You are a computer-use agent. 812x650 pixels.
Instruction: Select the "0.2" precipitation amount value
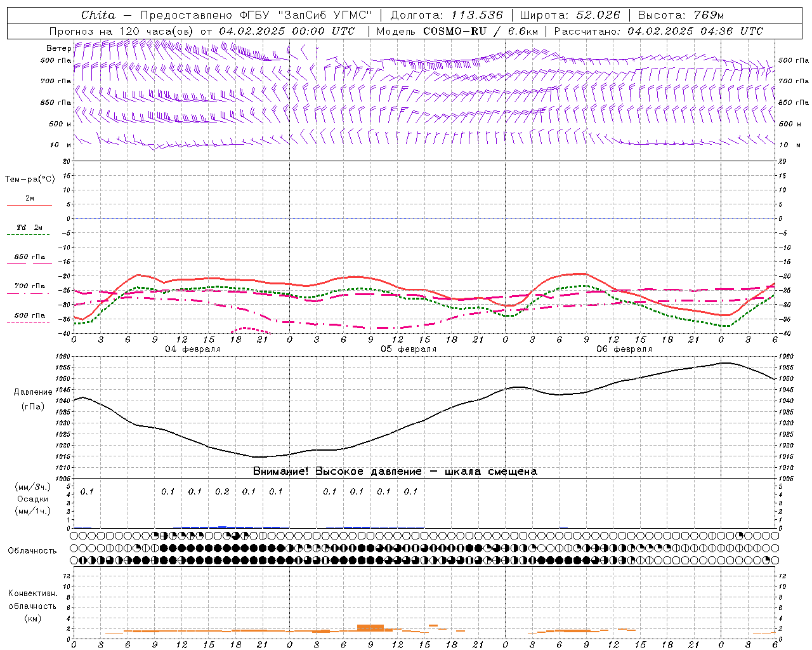coord(222,491)
